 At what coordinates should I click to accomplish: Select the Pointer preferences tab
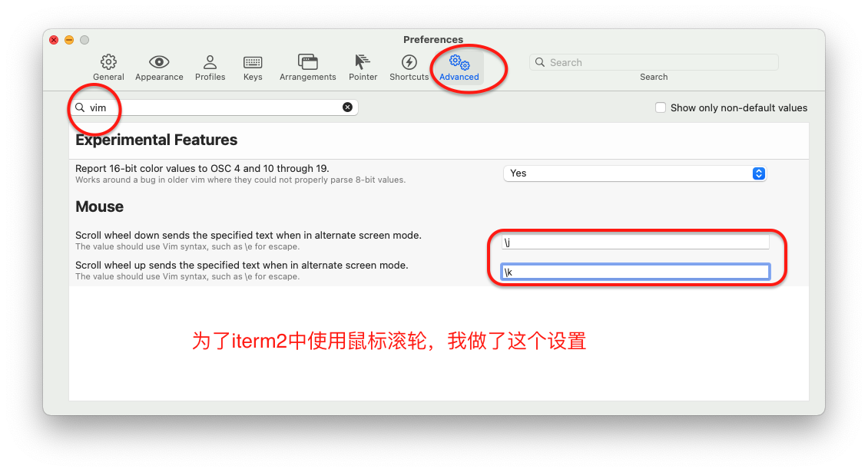363,68
